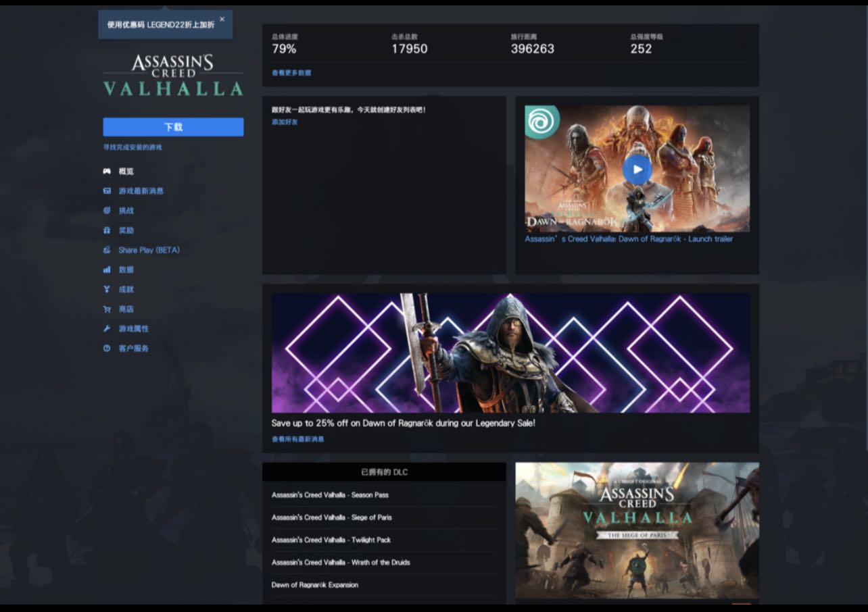Click the Assassin's Creed Valhalla sidebar logo
The height and width of the screenshot is (612, 868).
(173, 75)
